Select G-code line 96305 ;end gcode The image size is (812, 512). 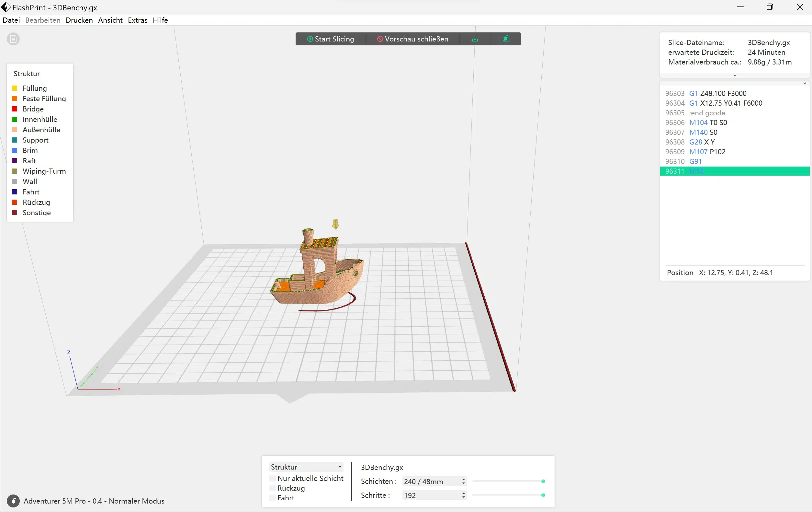[x=735, y=113]
